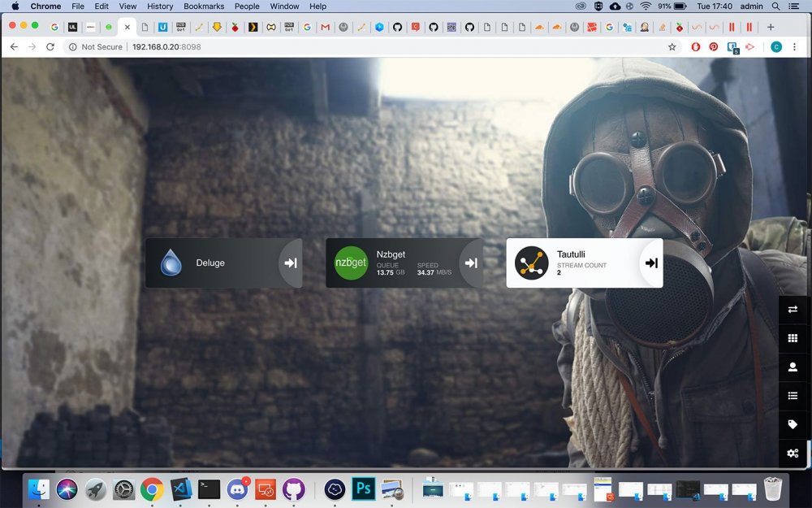The image size is (812, 508).
Task: Bookmark this page with the star icon
Action: (672, 46)
